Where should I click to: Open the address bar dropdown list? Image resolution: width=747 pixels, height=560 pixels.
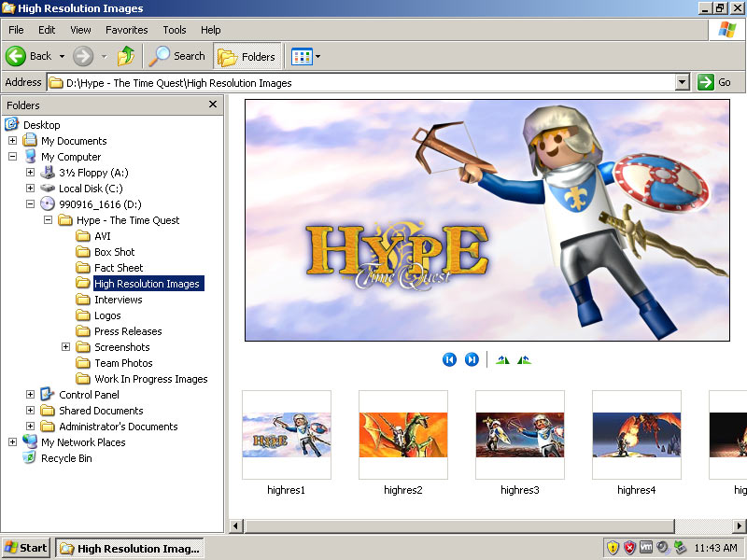(683, 82)
